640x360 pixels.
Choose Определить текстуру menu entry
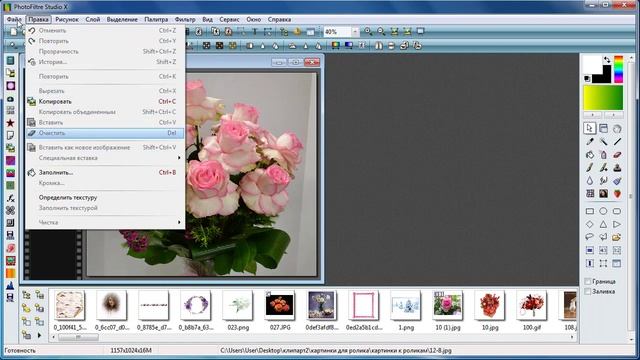(104, 198)
